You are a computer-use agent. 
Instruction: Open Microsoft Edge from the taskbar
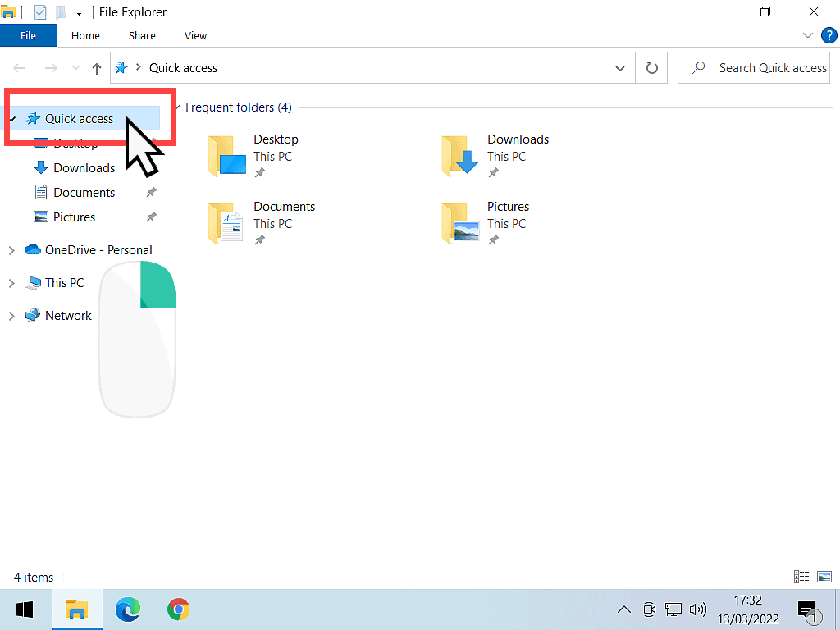click(128, 609)
